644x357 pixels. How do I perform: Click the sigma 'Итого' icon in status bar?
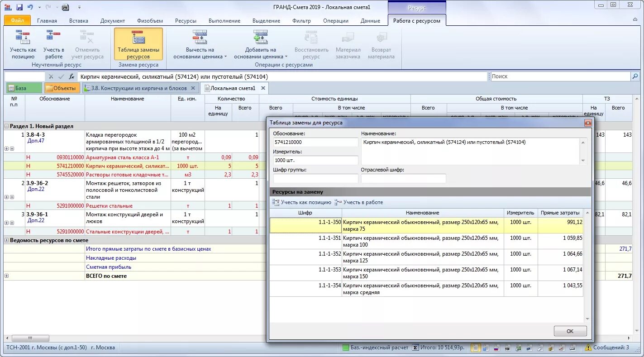pyautogui.click(x=415, y=347)
